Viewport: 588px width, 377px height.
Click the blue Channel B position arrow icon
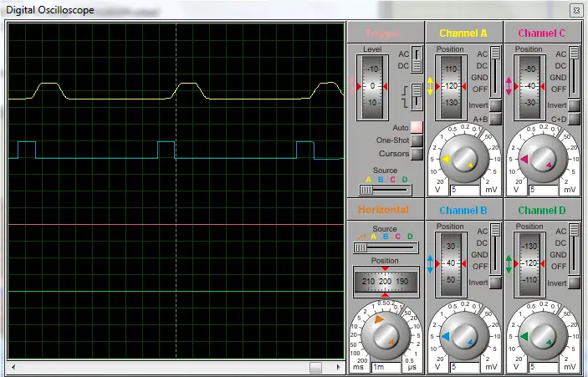click(x=430, y=264)
